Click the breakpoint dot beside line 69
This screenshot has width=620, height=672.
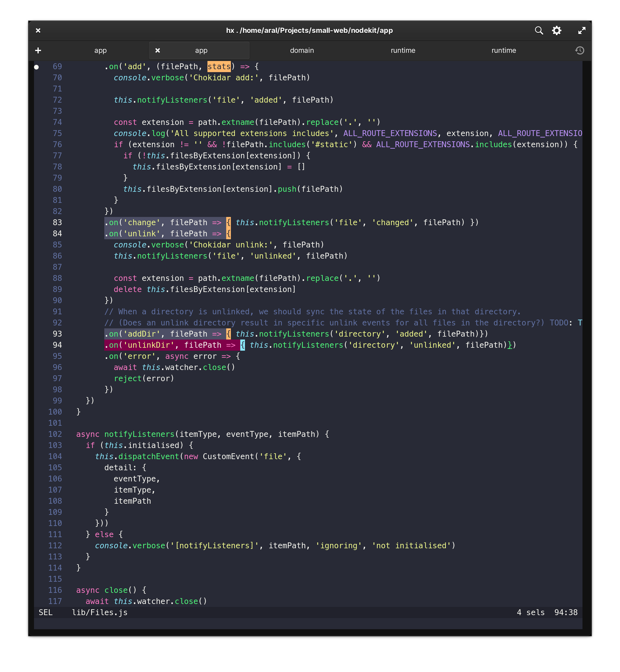click(37, 67)
